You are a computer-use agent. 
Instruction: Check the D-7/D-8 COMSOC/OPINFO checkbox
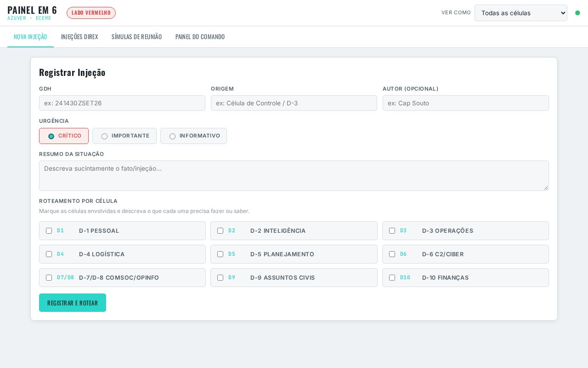pyautogui.click(x=49, y=278)
